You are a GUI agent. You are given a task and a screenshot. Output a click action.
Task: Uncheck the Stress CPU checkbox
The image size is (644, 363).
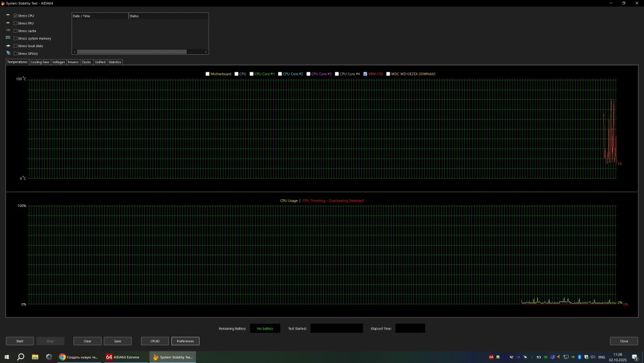pyautogui.click(x=15, y=15)
